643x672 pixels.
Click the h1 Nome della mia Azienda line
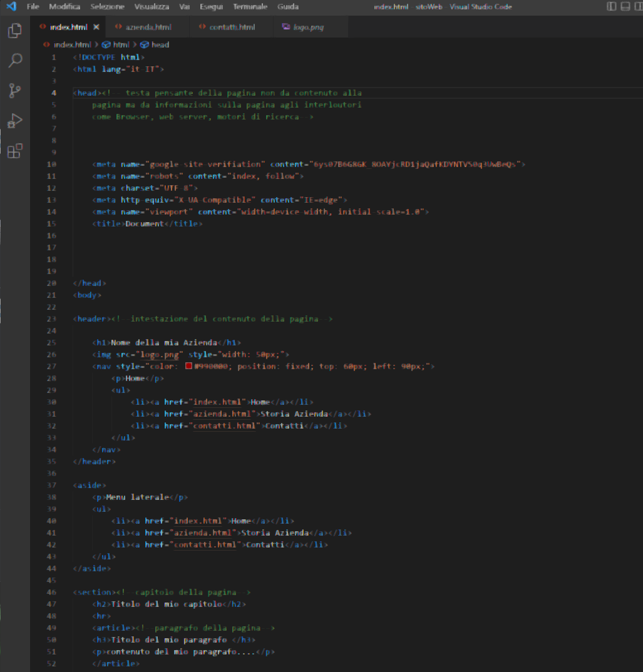click(167, 343)
